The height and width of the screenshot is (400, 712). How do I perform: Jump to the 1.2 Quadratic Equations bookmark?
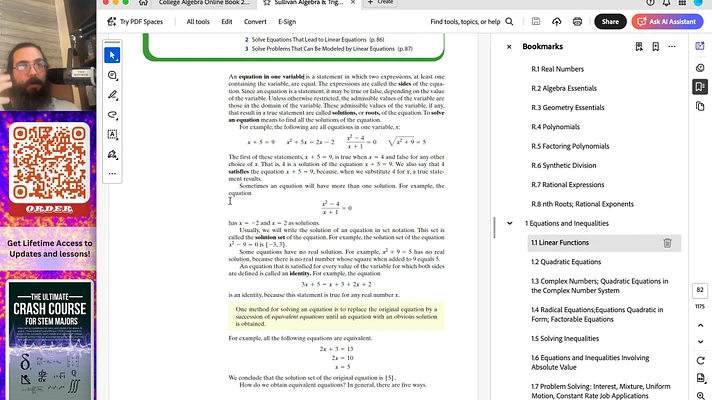(x=566, y=262)
